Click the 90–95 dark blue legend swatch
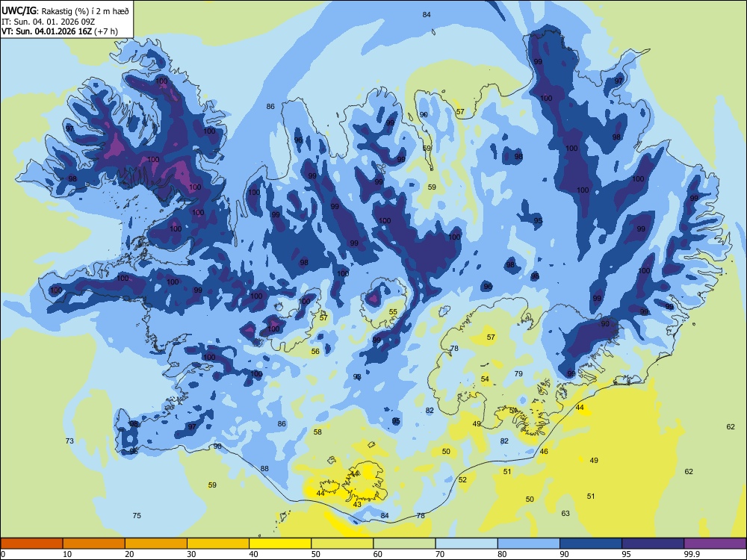This screenshot has height=560, width=747. [x=591, y=544]
